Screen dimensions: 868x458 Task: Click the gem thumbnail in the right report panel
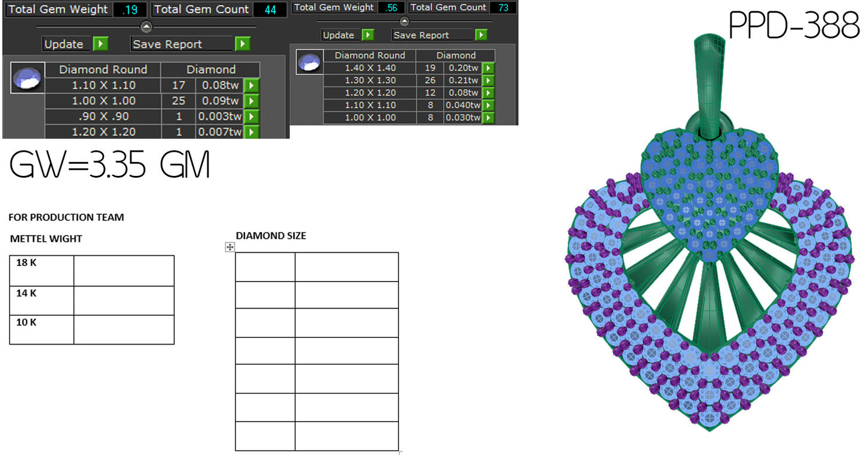coord(309,61)
